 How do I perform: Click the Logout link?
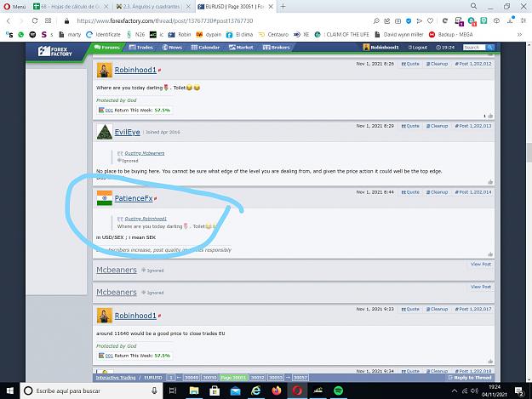[x=418, y=48]
